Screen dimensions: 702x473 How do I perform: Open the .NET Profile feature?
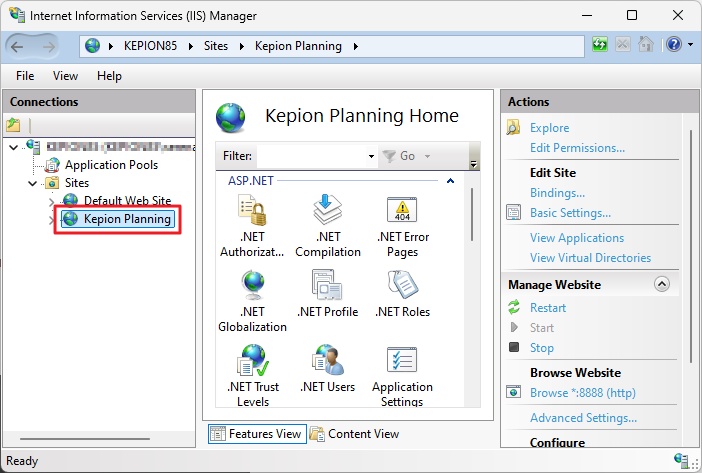coord(328,294)
